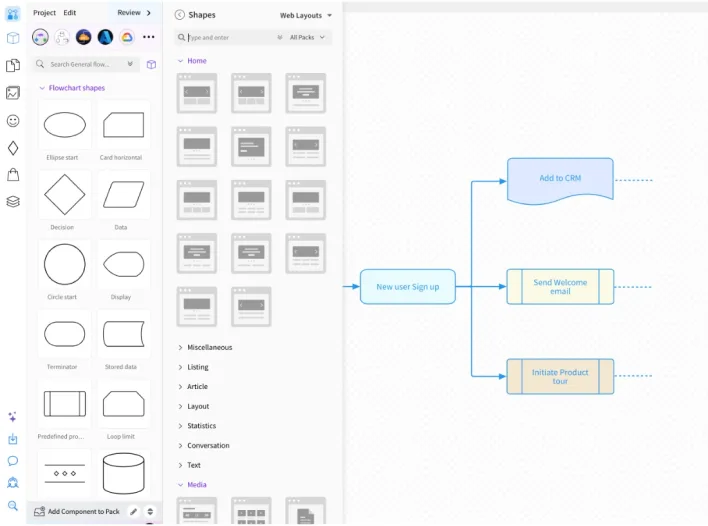Viewport: 708px width, 526px height.
Task: Click the purple cube icon beside search
Action: click(151, 65)
